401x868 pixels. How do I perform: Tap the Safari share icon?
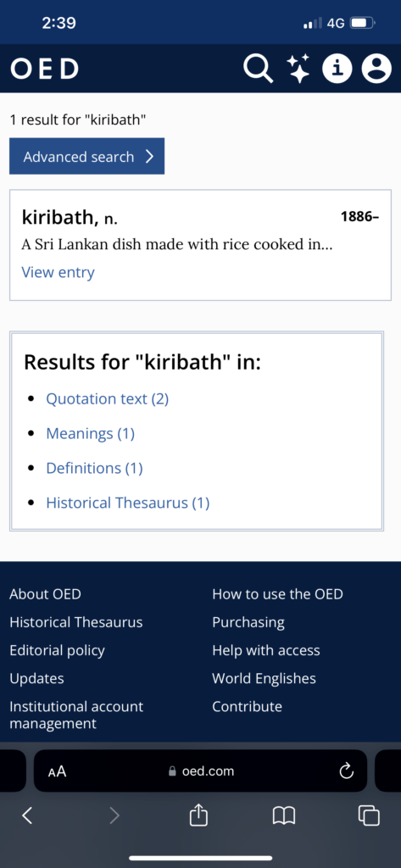point(198,815)
